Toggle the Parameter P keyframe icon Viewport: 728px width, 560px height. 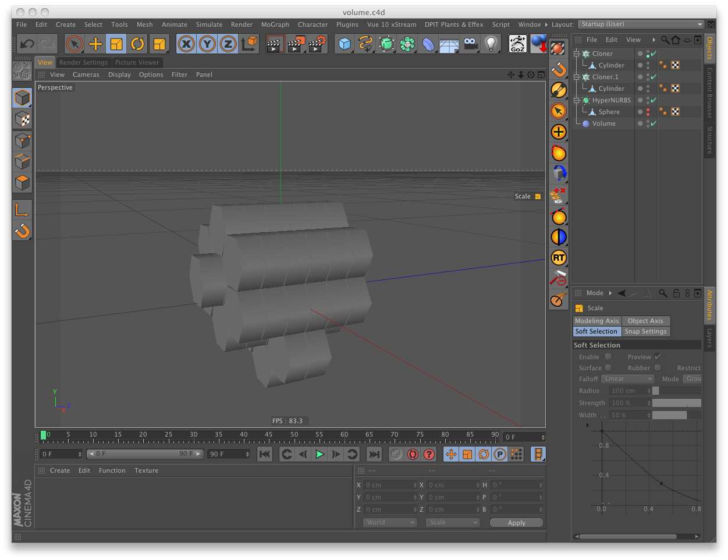[x=500, y=454]
